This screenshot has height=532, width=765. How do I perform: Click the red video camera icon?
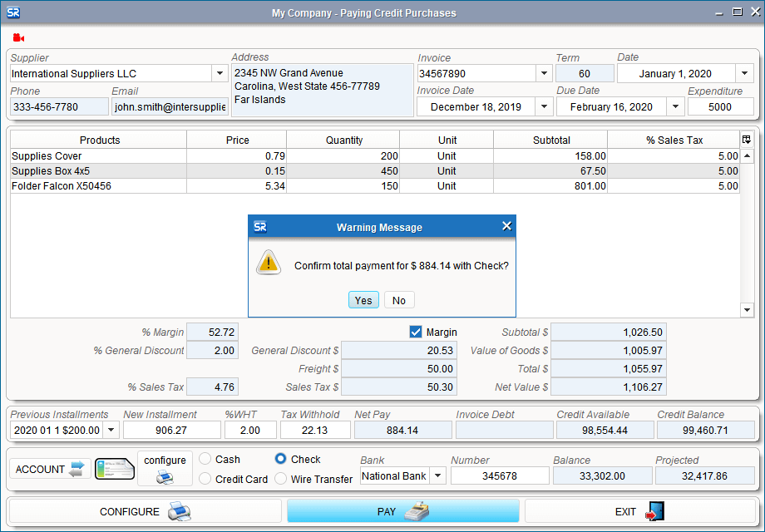tap(18, 37)
